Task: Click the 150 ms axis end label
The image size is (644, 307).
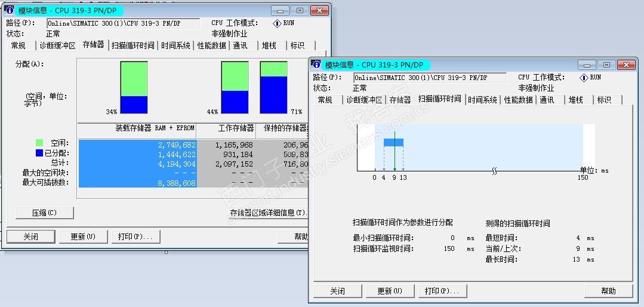Action: pyautogui.click(x=583, y=177)
